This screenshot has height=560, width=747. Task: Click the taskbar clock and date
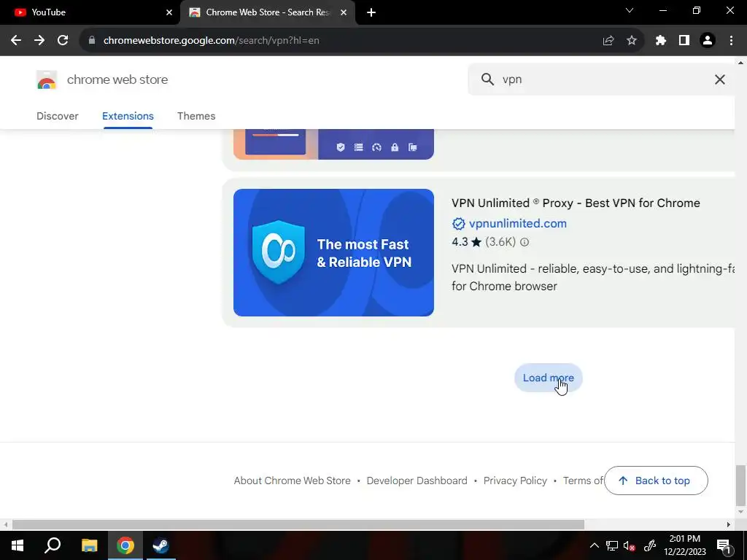(x=685, y=545)
